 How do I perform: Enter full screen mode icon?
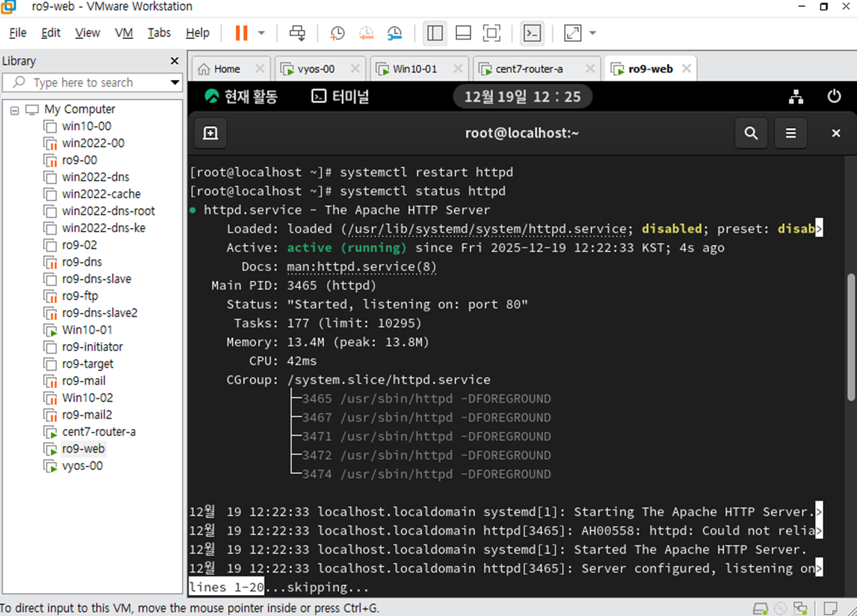point(492,33)
